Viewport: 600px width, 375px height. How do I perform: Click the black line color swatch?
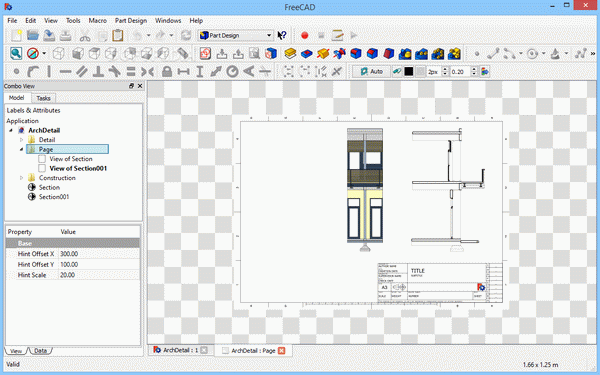click(x=409, y=72)
